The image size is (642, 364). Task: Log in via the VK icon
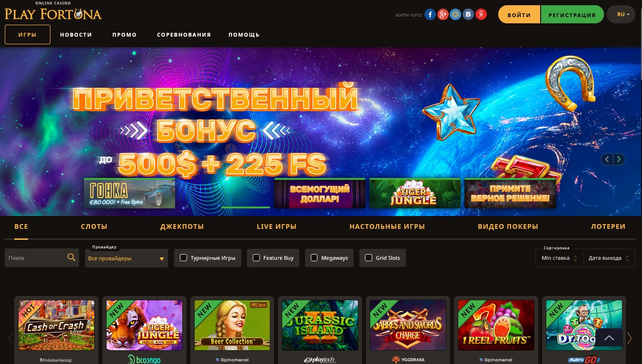tap(469, 15)
